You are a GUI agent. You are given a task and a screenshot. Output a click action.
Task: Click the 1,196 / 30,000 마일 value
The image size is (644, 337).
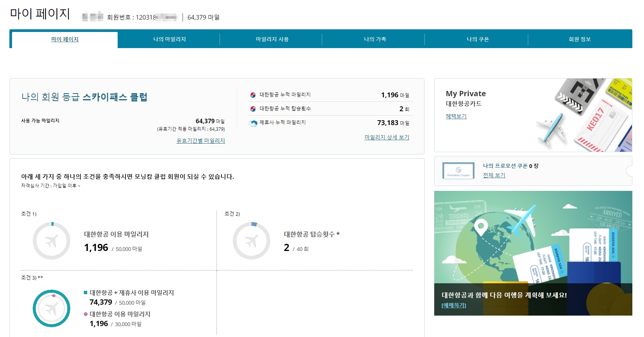(115, 324)
